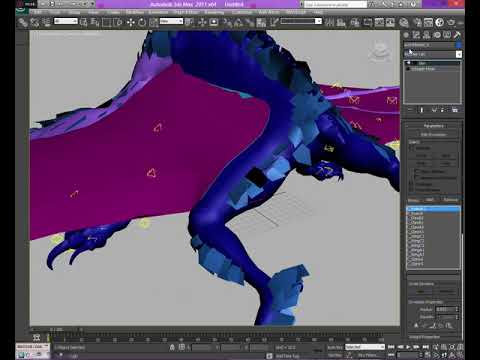Viewport: 480px width, 360px height.
Task: Click the object name input field
Action: 429,45
